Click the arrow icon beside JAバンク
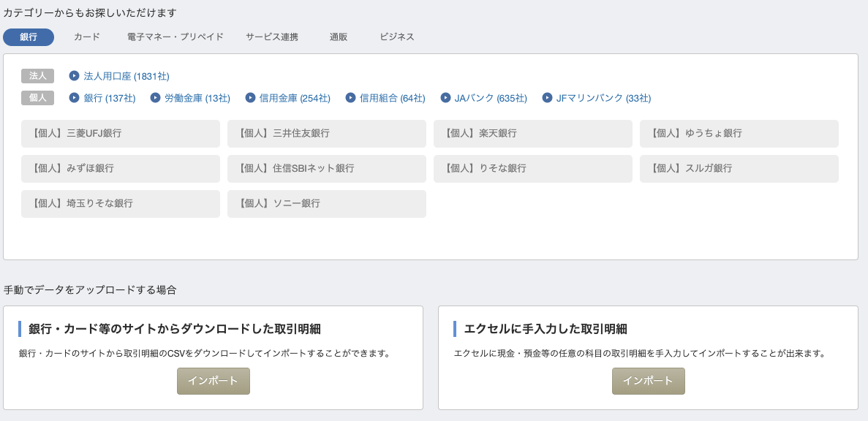Image resolution: width=868 pixels, height=421 pixels. tap(445, 98)
